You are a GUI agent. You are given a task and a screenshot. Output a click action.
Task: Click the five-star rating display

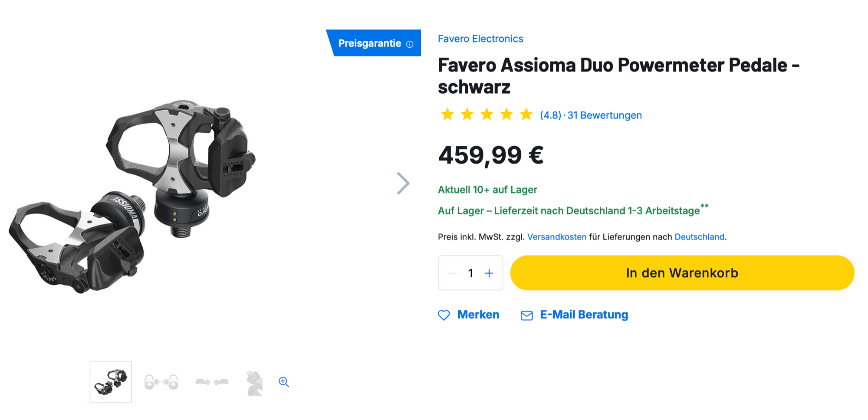tap(487, 115)
